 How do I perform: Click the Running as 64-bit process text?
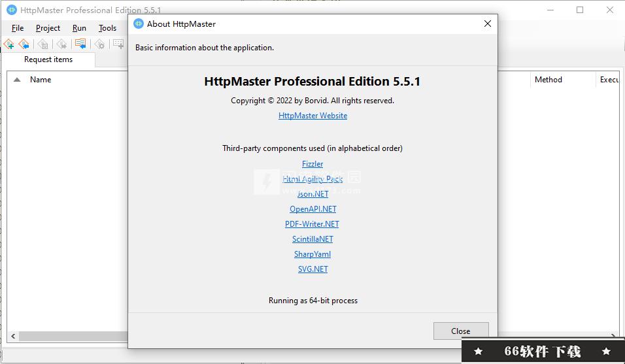(313, 301)
